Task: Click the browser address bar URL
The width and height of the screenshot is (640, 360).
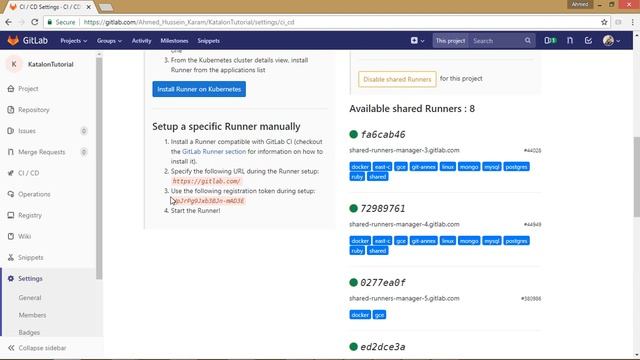Action: [189, 22]
